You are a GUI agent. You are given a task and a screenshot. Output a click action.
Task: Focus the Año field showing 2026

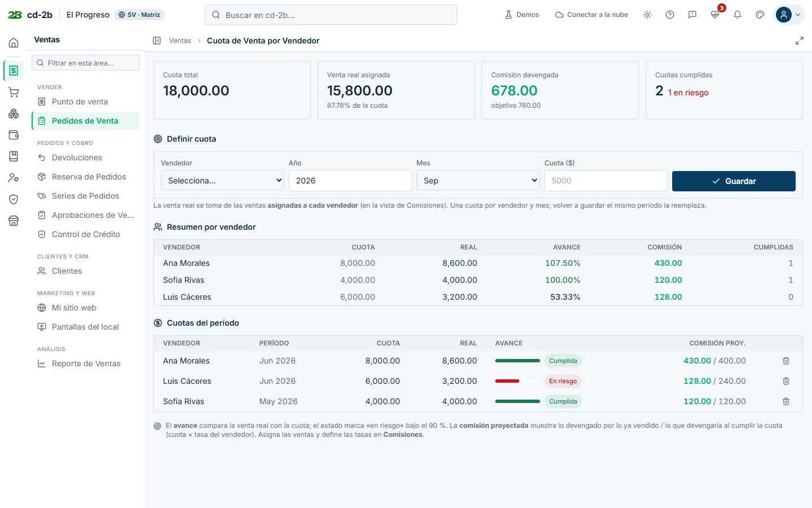(350, 181)
